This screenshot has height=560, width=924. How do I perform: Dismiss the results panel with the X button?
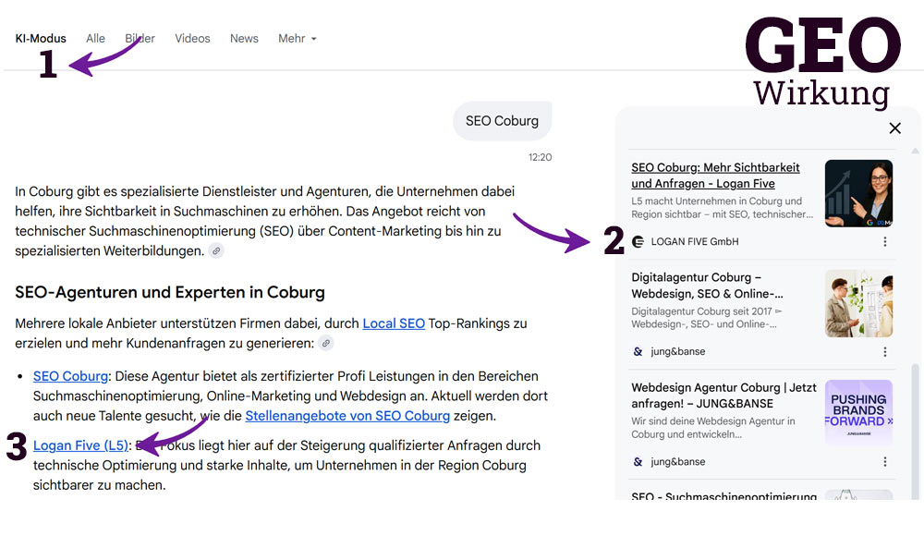(894, 128)
